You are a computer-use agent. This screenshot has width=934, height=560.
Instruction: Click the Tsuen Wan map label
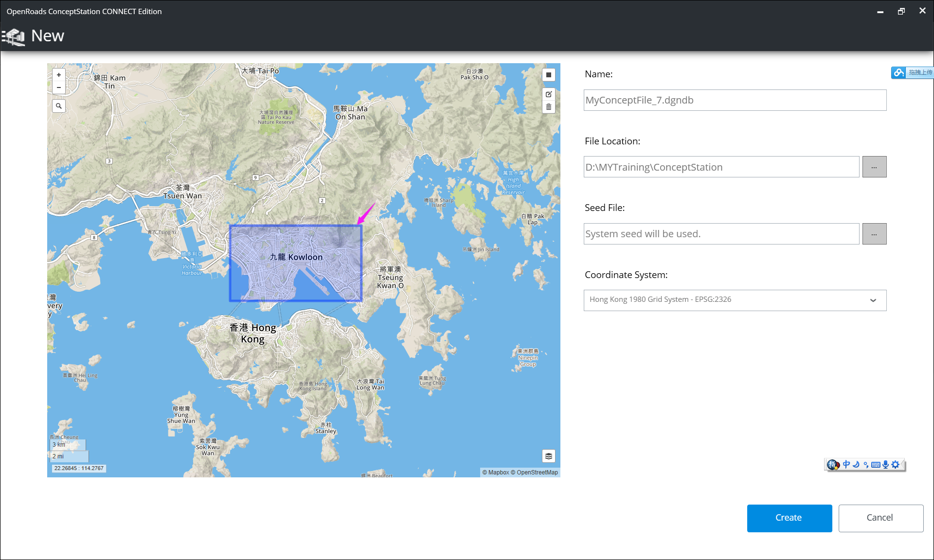point(182,192)
